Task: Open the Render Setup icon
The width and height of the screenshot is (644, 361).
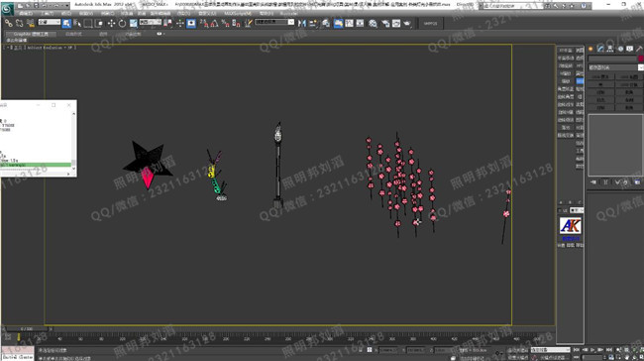Action: click(x=385, y=24)
